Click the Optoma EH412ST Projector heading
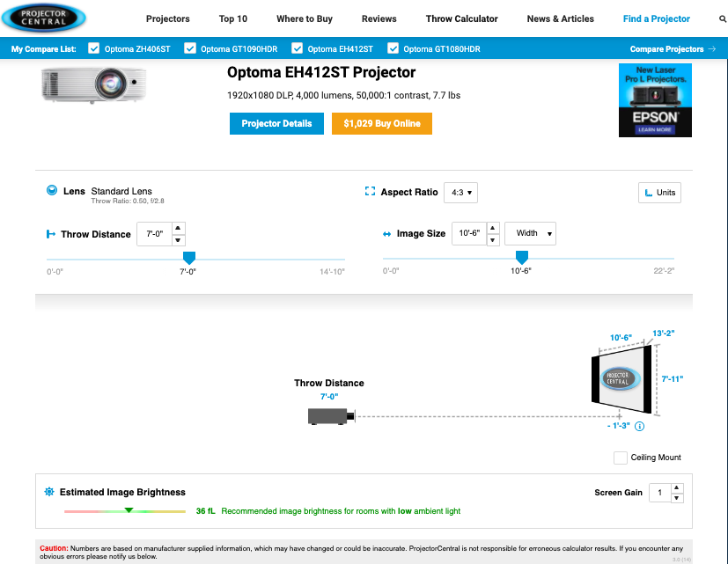 321,72
